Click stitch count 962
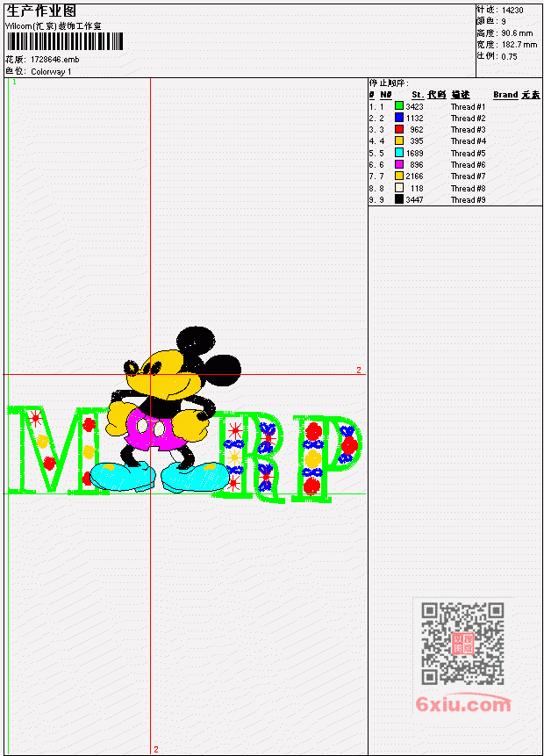The width and height of the screenshot is (544, 756). (x=416, y=130)
